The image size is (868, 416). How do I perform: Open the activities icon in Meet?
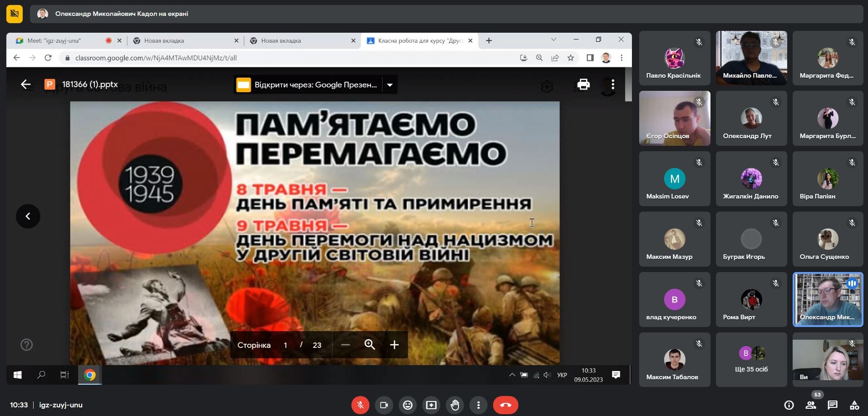[854, 405]
